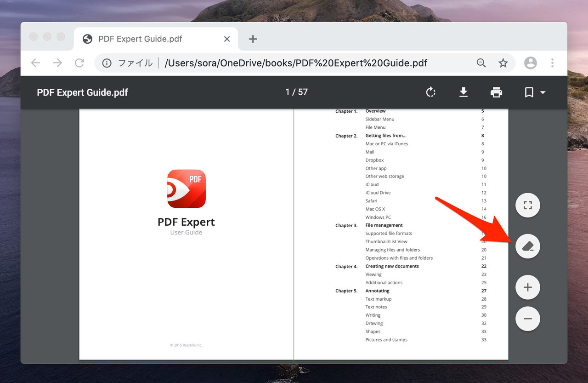Open the Chrome three-dot menu
This screenshot has height=383, width=588.
coord(552,63)
